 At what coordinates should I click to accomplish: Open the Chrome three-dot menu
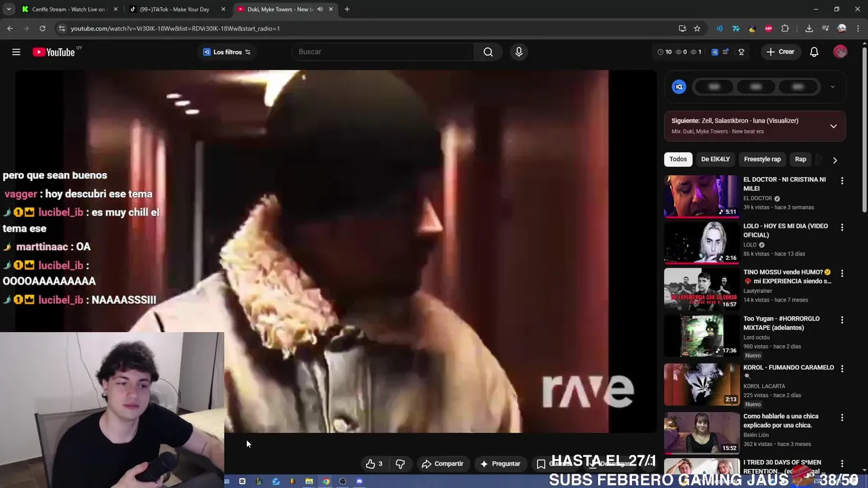point(858,28)
